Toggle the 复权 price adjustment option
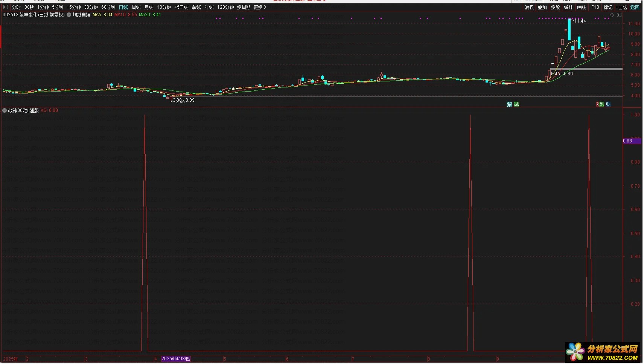 (x=530, y=7)
